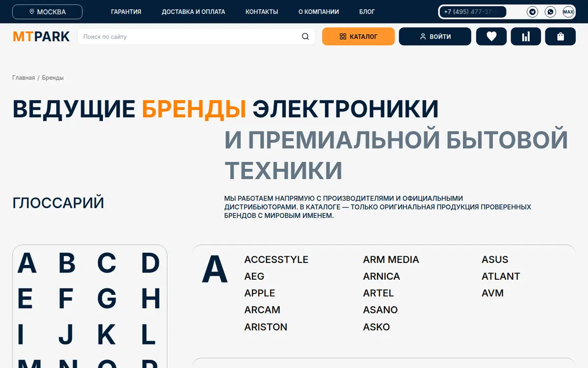Jump to letter I in glossary

[x=21, y=334]
